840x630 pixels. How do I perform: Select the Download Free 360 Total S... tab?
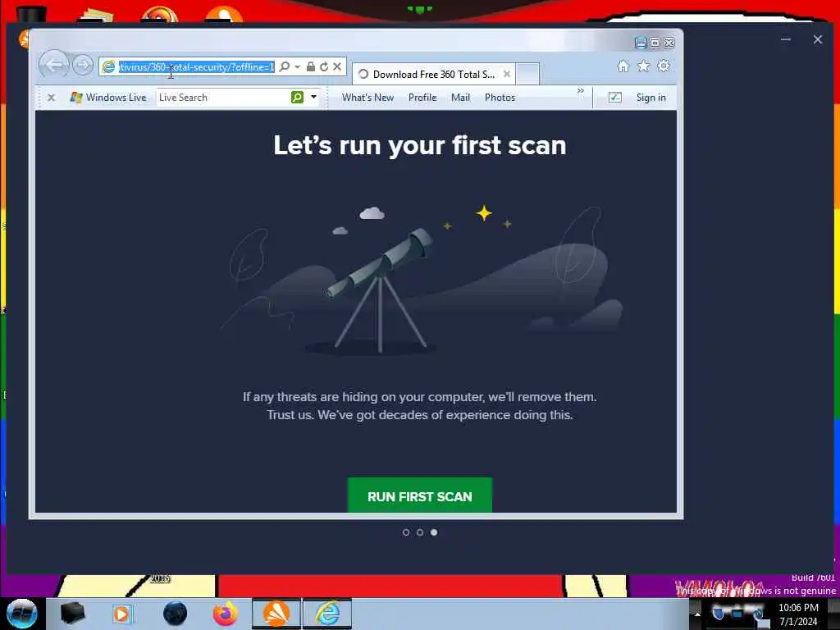(x=433, y=75)
